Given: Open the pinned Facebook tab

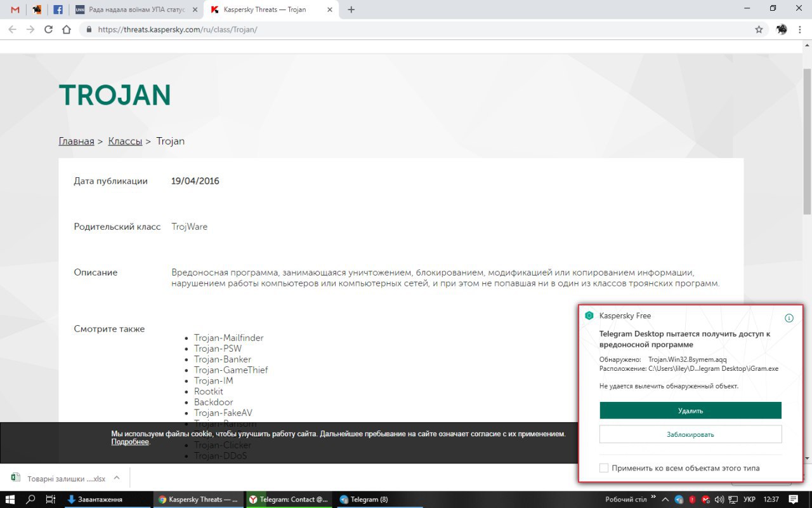Looking at the screenshot, I should pyautogui.click(x=58, y=10).
